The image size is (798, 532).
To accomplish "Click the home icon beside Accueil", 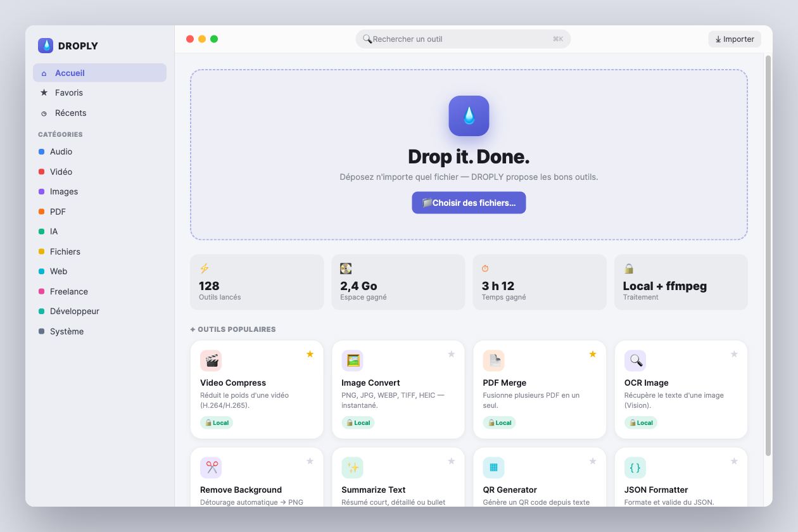I will click(x=44, y=73).
